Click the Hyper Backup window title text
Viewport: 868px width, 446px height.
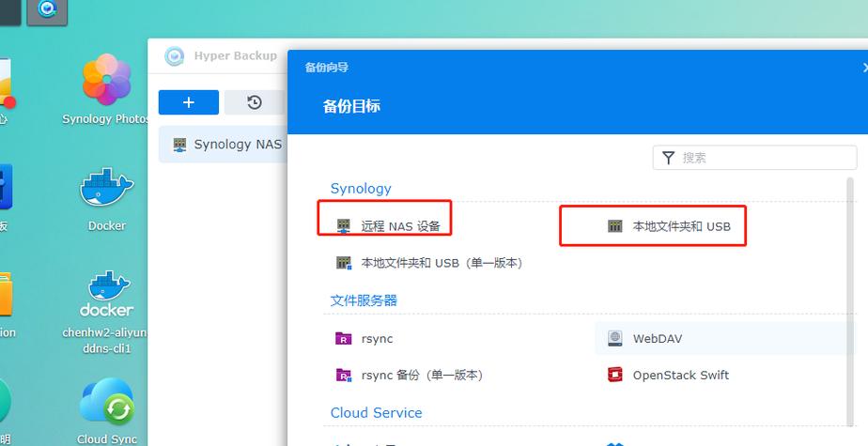pos(235,56)
